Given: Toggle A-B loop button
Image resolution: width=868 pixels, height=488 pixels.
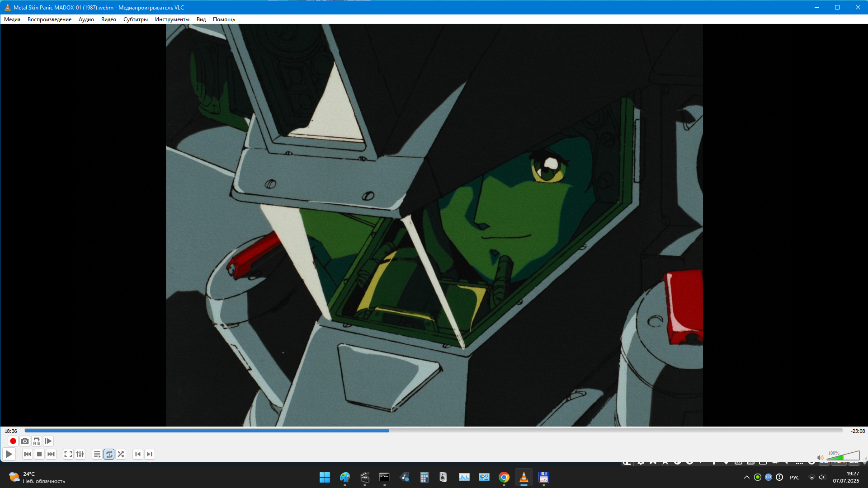Looking at the screenshot, I should point(37,441).
